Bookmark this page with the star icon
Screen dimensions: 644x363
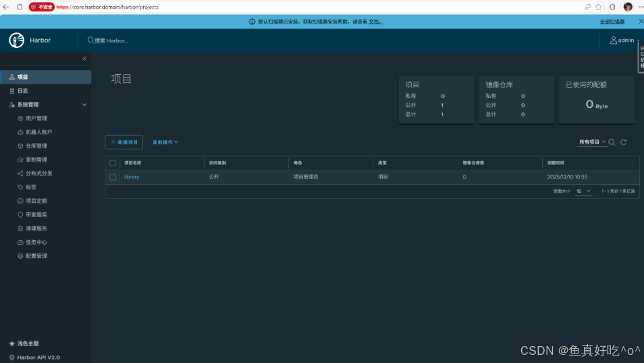[599, 7]
